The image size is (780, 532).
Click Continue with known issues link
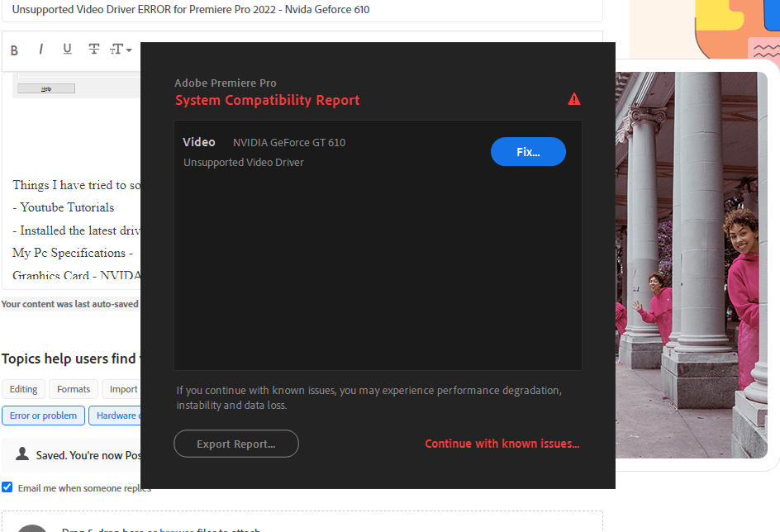click(x=502, y=444)
